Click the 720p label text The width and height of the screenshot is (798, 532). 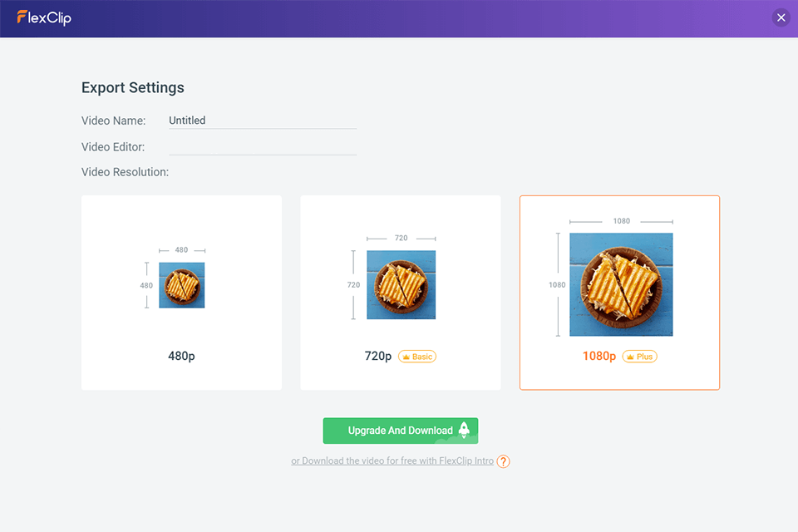click(377, 357)
